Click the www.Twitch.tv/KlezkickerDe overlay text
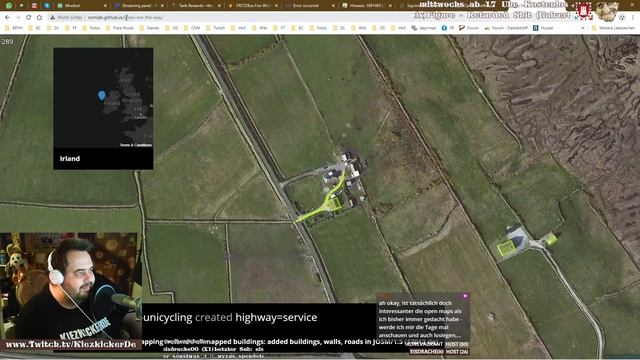Image resolution: width=640 pixels, height=360 pixels. (x=71, y=344)
